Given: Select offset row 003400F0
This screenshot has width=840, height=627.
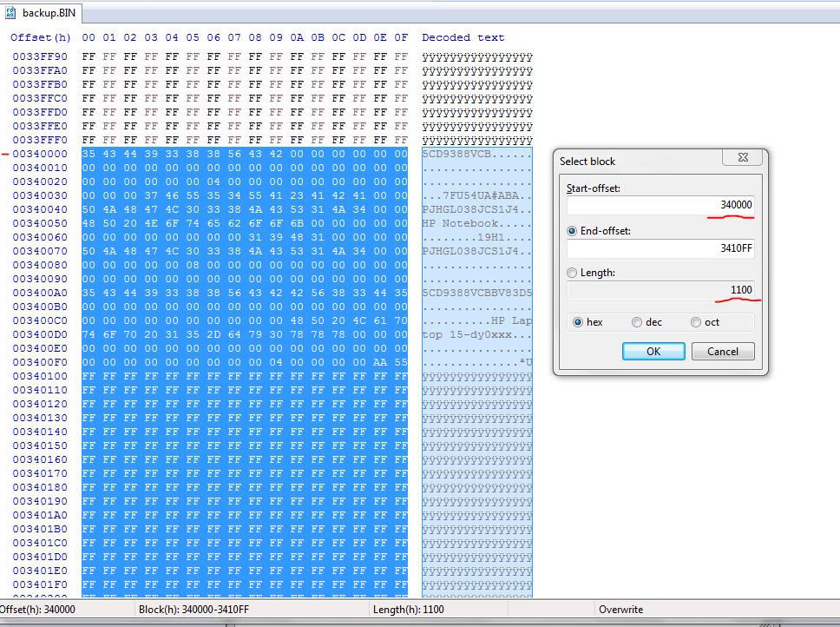Looking at the screenshot, I should (x=40, y=362).
